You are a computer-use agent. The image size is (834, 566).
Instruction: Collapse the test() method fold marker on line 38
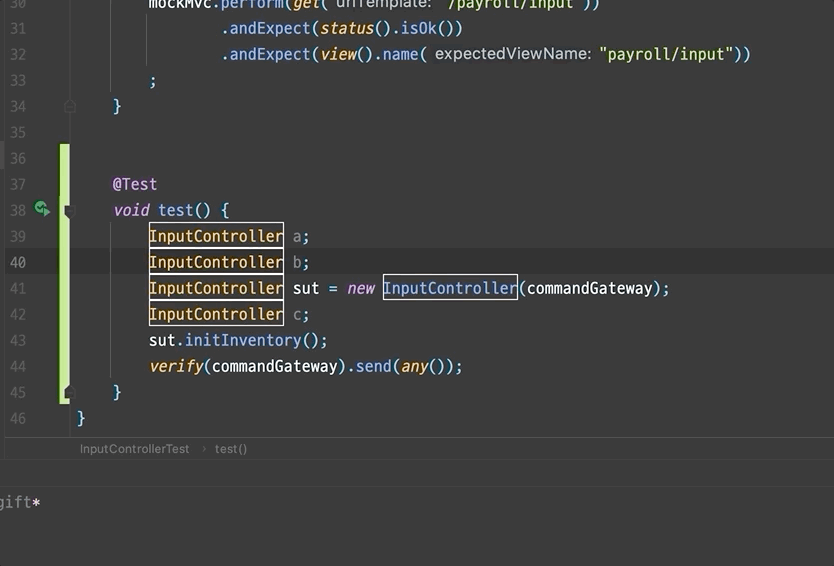click(x=70, y=211)
